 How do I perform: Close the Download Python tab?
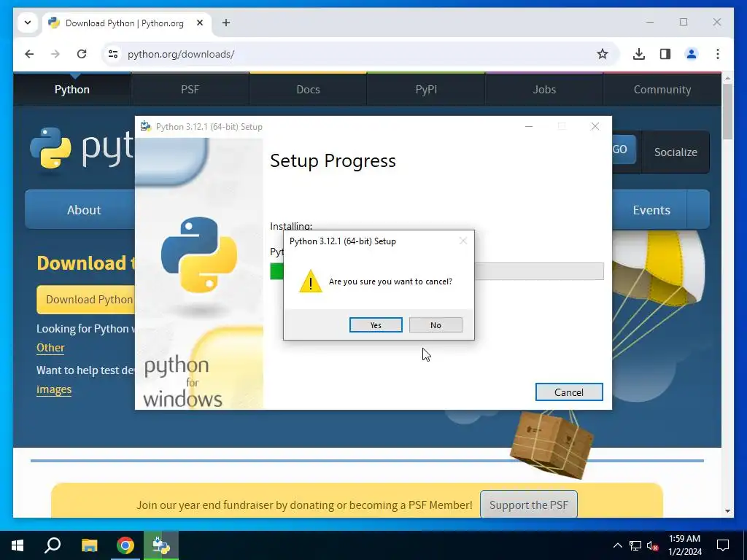pos(200,23)
